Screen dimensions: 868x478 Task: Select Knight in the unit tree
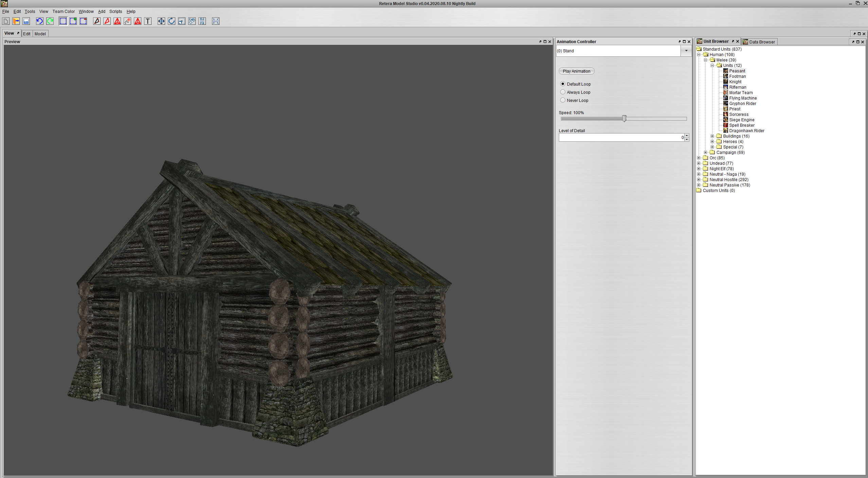[x=735, y=82]
